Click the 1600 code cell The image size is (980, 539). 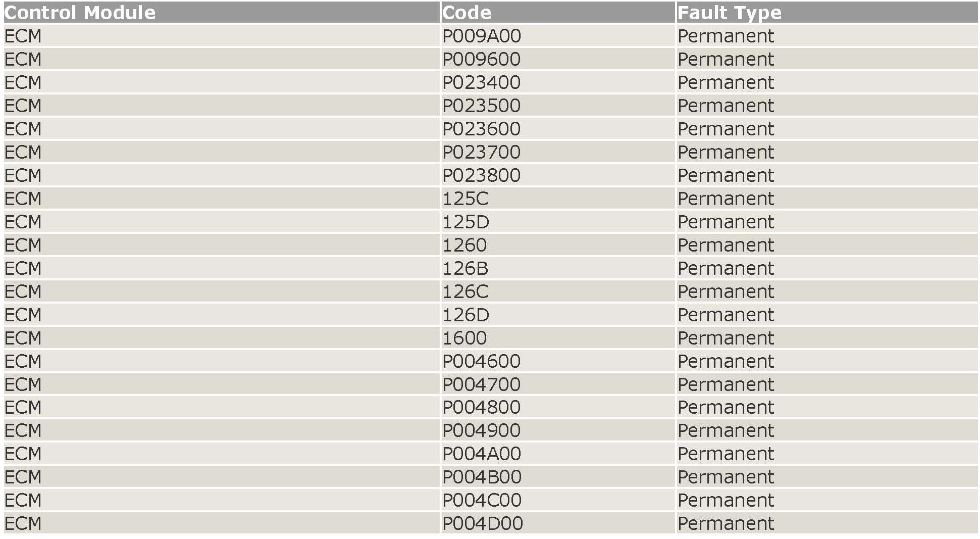pyautogui.click(x=465, y=338)
